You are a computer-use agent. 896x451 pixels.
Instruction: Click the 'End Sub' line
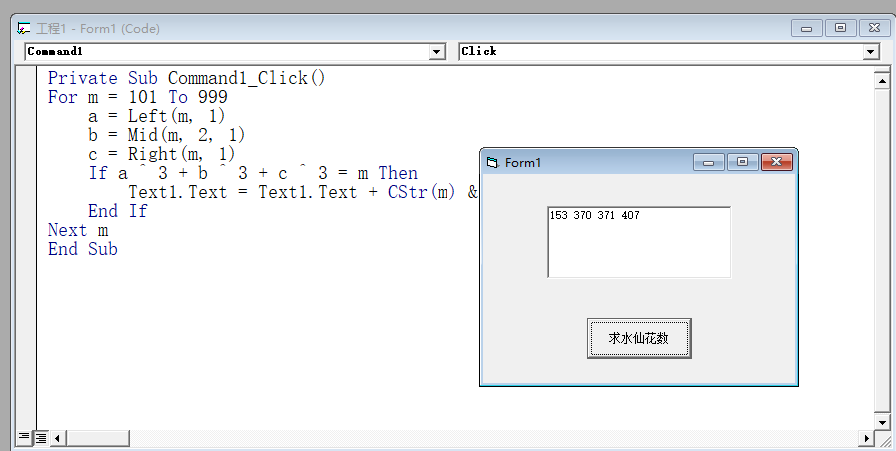click(83, 249)
